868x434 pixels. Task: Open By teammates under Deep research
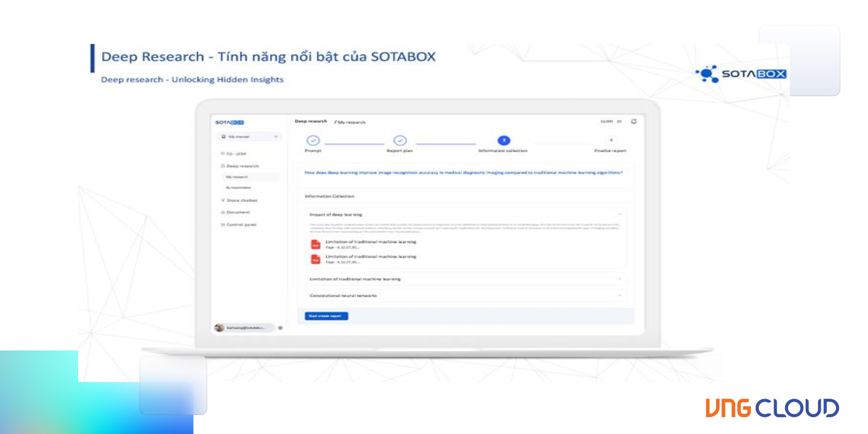238,188
